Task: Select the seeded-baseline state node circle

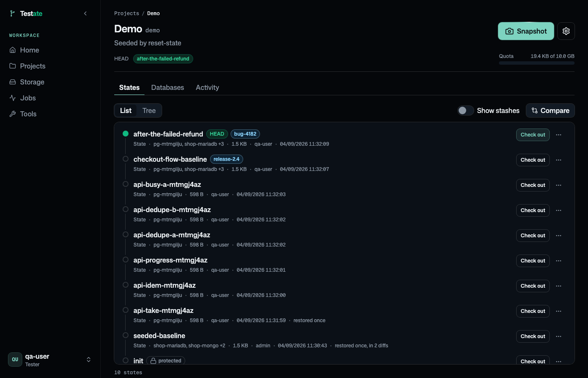Action: tap(126, 335)
